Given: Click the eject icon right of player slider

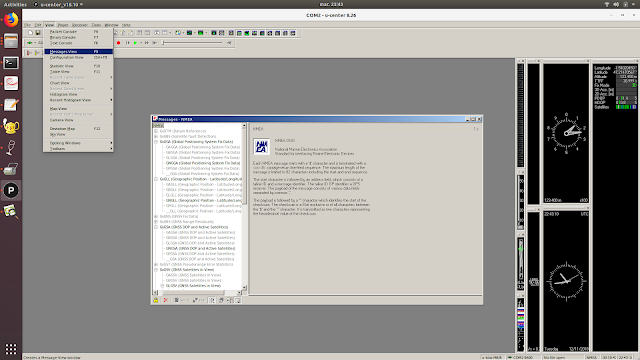Looking at the screenshot, I should (229, 42).
